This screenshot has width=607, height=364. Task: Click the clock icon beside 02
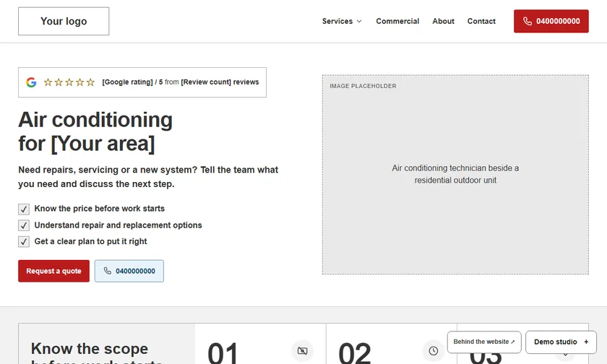pos(433,351)
